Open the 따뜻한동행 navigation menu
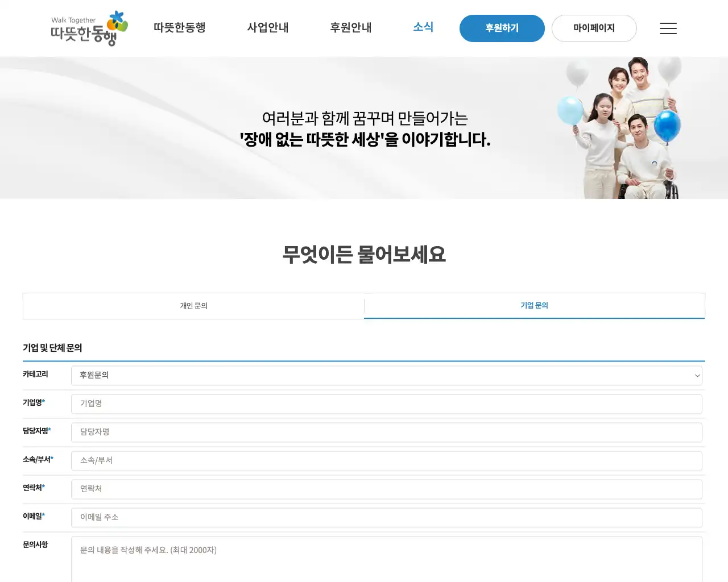 [180, 27]
